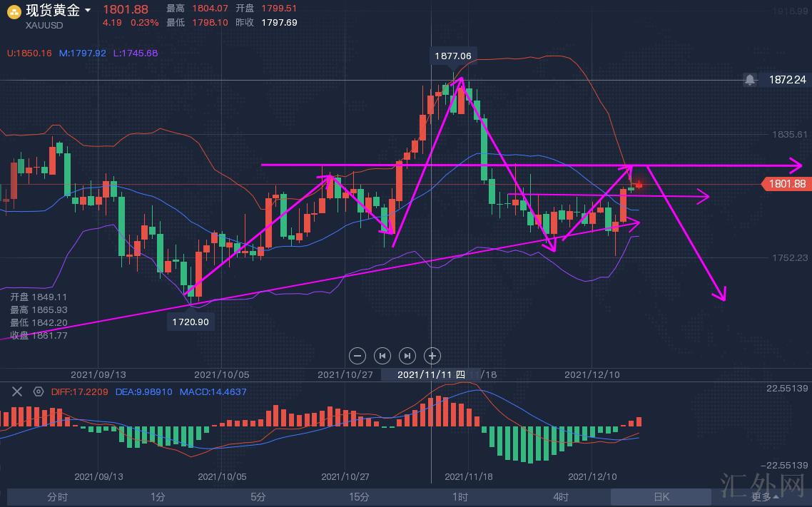Screen dimensions: 812x507
Task: Switch to the 4时 timeframe
Action: [561, 497]
